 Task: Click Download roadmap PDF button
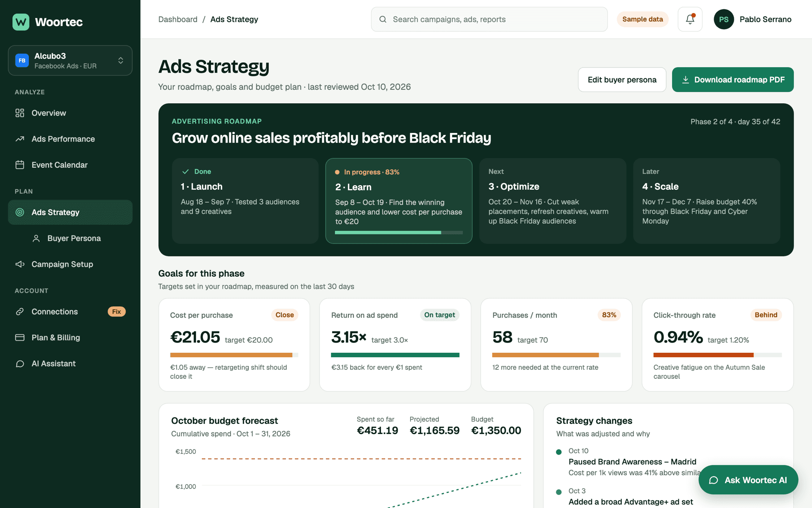coord(733,80)
